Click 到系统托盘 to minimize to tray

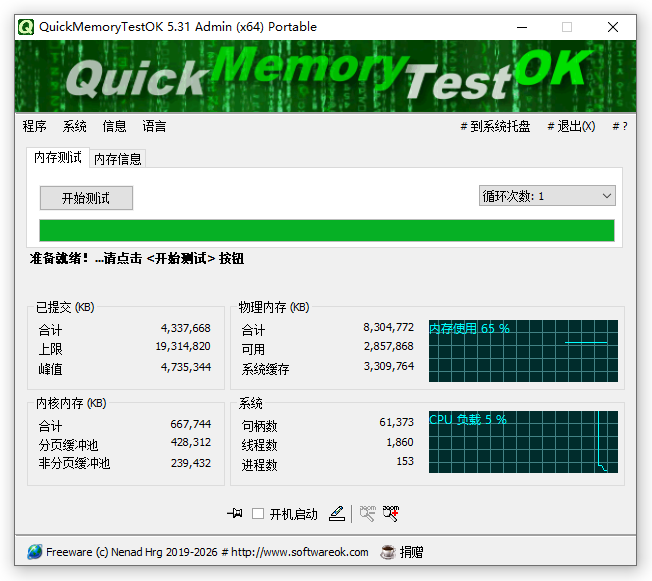[497, 126]
